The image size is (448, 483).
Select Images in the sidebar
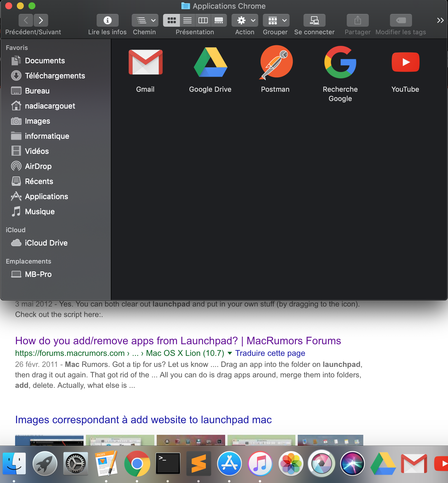[x=55, y=121]
